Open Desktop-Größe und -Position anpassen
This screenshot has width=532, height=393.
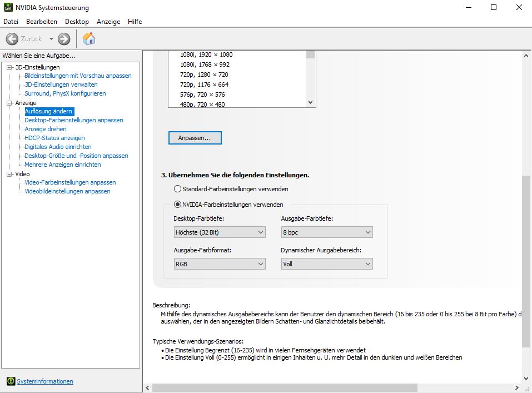[x=76, y=156]
